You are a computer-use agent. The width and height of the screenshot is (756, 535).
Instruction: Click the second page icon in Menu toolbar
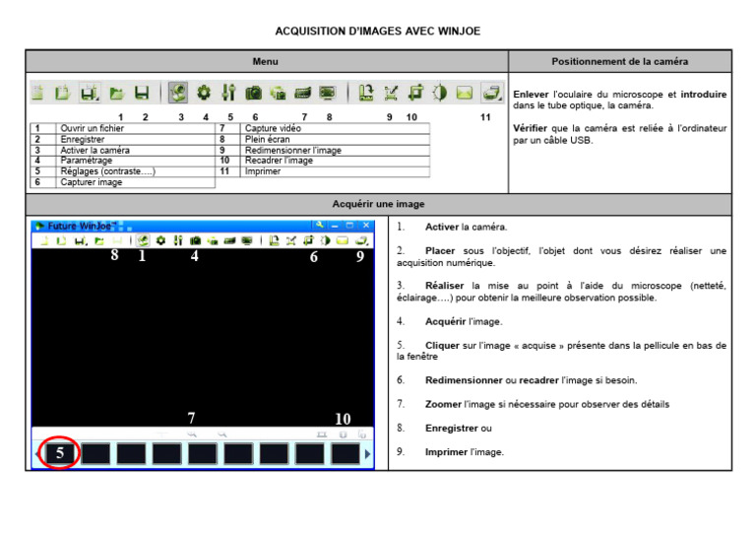pyautogui.click(x=62, y=93)
